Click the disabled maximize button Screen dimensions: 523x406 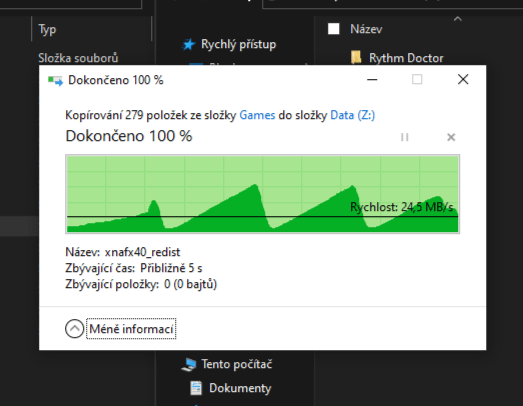417,79
